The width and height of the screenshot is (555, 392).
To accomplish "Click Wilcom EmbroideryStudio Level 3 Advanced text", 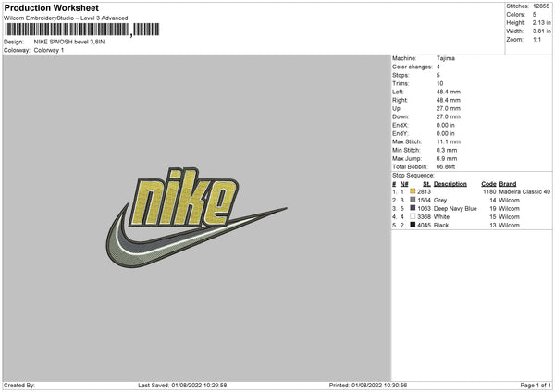I will pos(66,18).
